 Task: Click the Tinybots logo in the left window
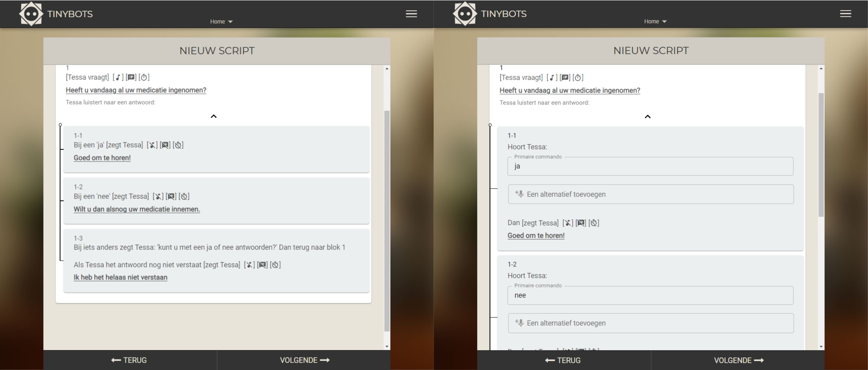[x=31, y=14]
